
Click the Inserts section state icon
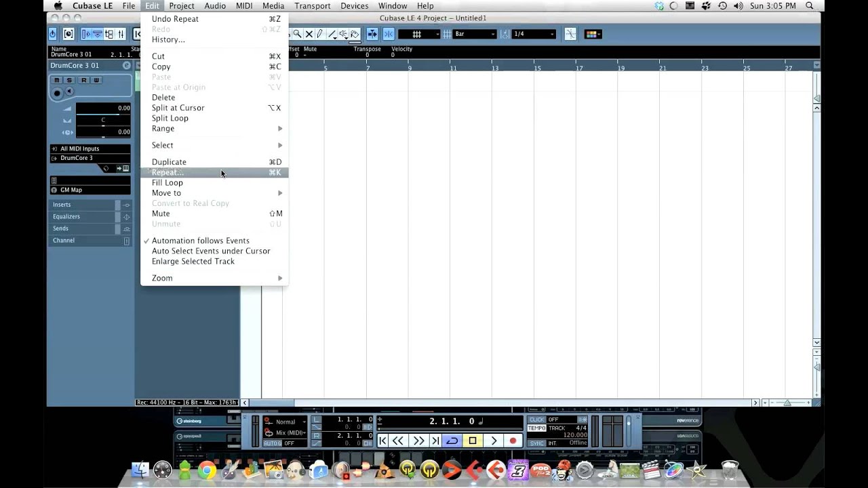(x=126, y=205)
